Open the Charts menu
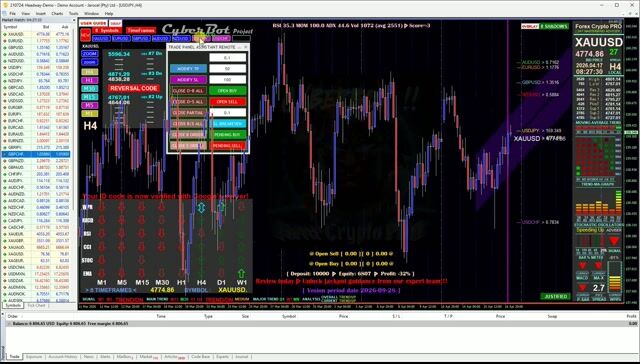The width and height of the screenshot is (640, 364). 57,13
